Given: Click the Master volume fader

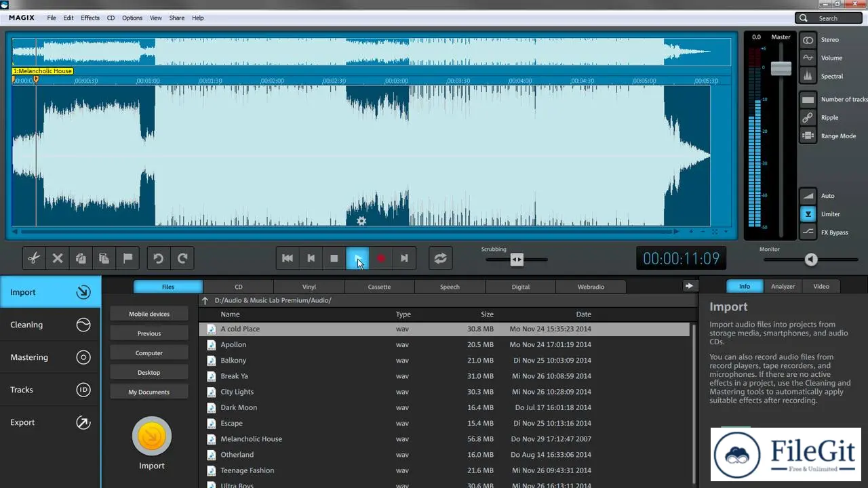Looking at the screenshot, I should pos(781,68).
